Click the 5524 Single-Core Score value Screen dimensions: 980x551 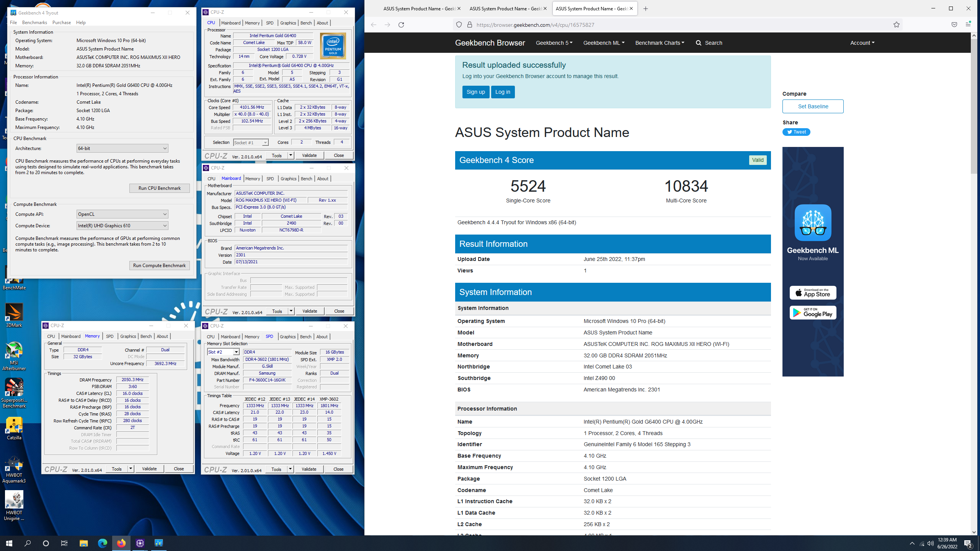pos(528,186)
